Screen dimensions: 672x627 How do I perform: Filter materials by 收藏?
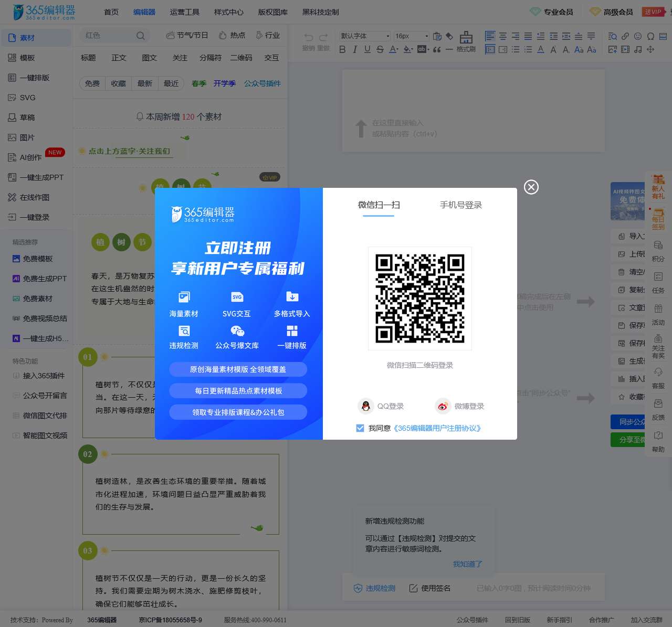coord(119,83)
